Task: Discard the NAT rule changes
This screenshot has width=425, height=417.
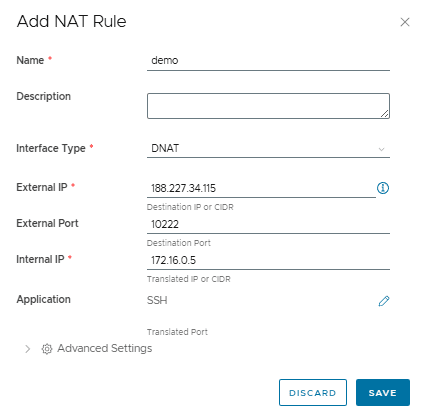Action: click(313, 392)
